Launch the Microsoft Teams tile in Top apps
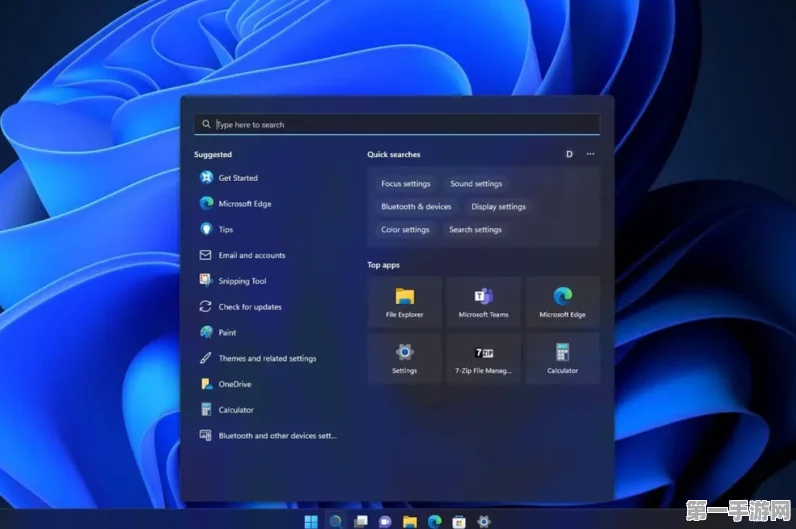 pyautogui.click(x=483, y=302)
